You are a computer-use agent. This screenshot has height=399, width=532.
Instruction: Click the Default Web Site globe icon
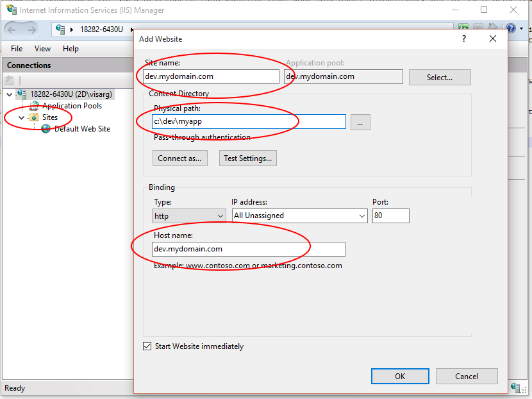point(46,129)
